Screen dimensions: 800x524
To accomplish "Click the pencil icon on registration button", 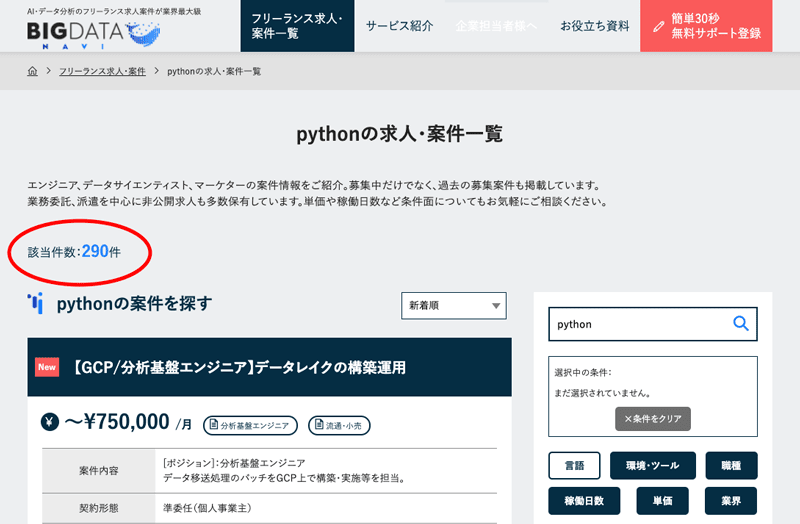I will click(659, 26).
